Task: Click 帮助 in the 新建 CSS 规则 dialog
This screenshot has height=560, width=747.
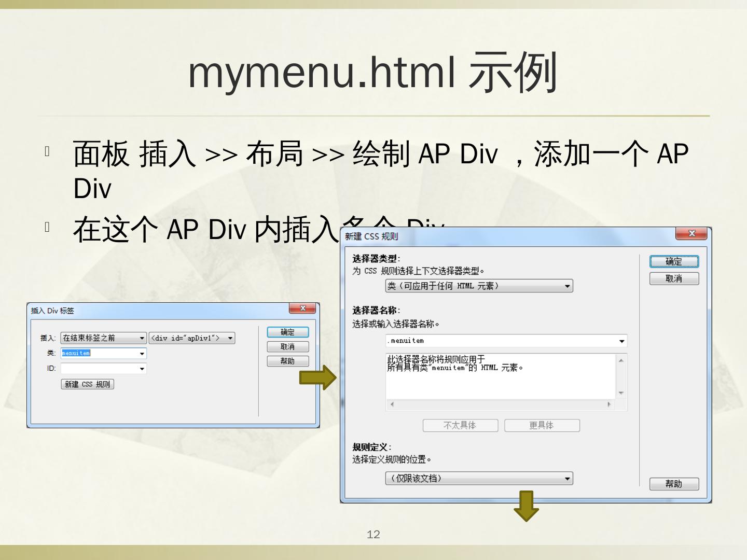Action: pyautogui.click(x=674, y=484)
